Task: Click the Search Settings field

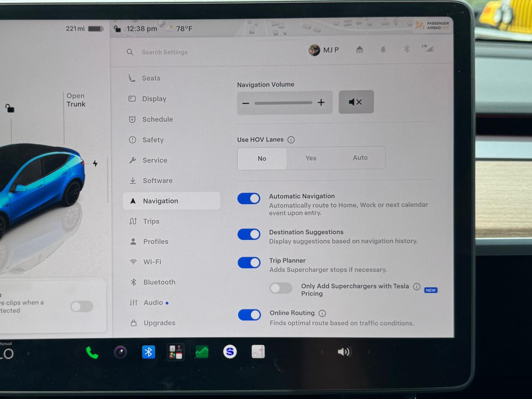Action: point(165,52)
